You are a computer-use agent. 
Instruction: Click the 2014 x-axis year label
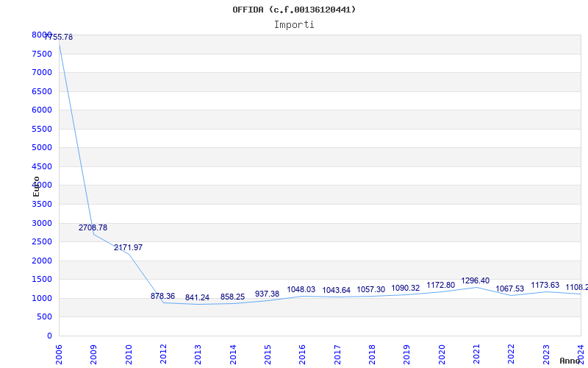coord(233,355)
